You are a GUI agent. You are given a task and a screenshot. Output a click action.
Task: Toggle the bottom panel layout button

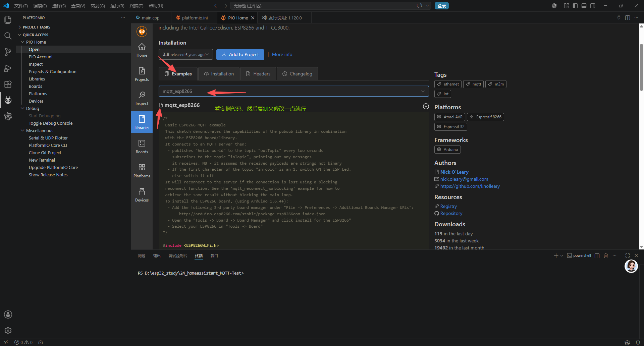click(584, 6)
